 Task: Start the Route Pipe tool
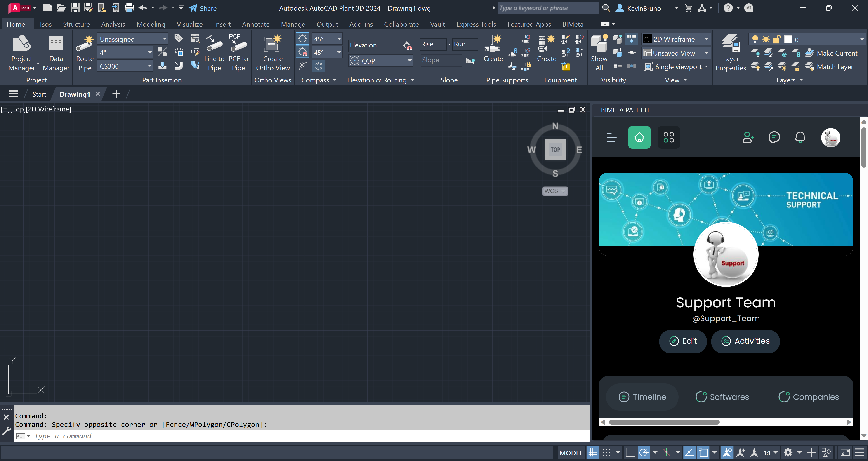pyautogui.click(x=85, y=53)
